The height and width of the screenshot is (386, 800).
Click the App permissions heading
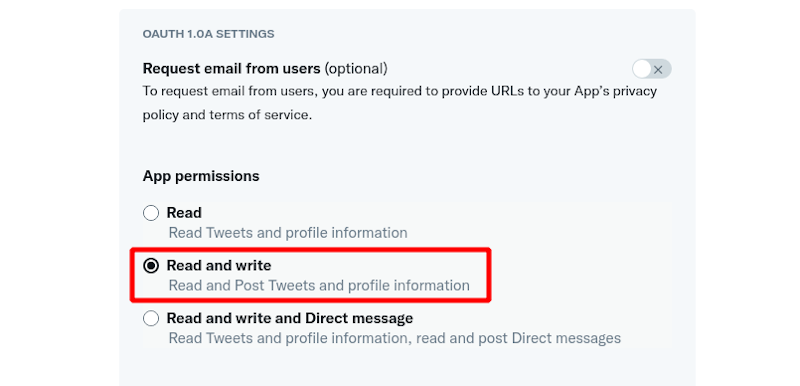[201, 176]
